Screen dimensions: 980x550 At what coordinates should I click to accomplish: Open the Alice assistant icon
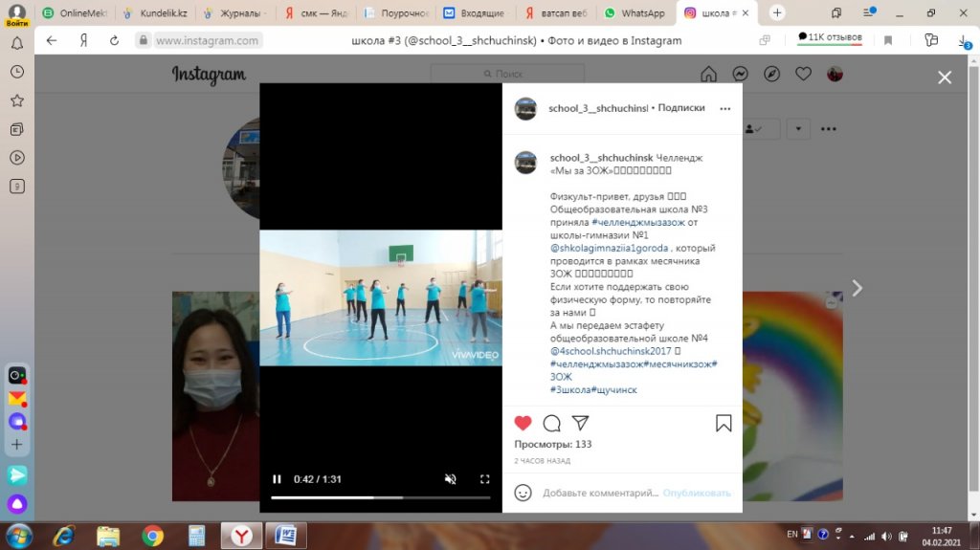click(17, 504)
